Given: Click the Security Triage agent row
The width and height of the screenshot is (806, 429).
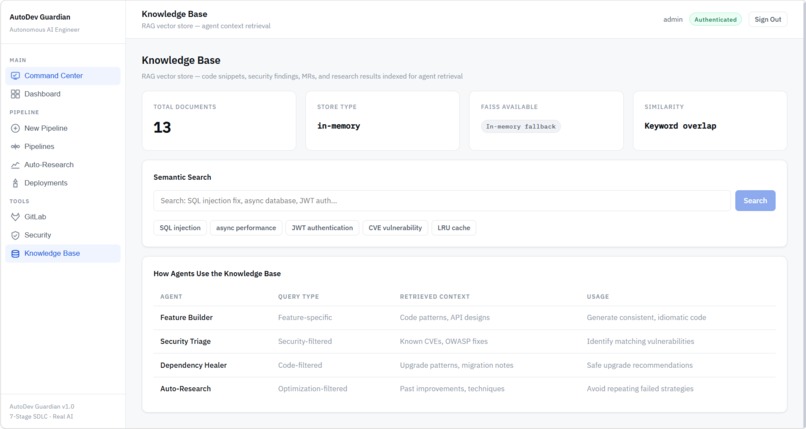Looking at the screenshot, I should tap(465, 341).
